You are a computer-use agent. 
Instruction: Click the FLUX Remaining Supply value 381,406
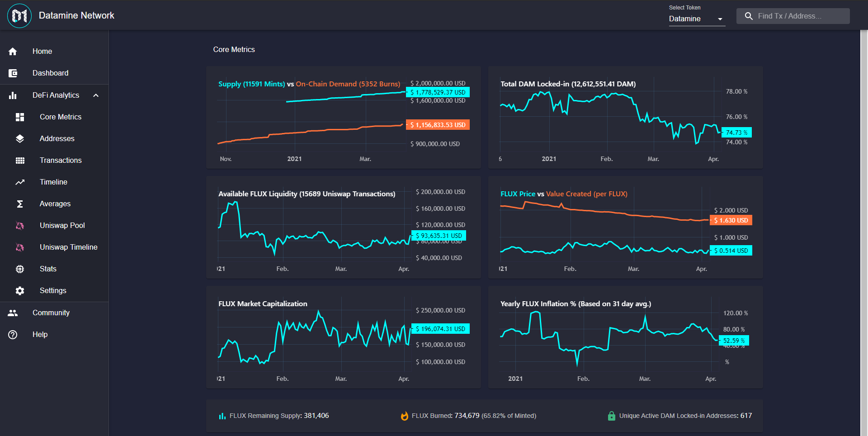click(x=316, y=416)
